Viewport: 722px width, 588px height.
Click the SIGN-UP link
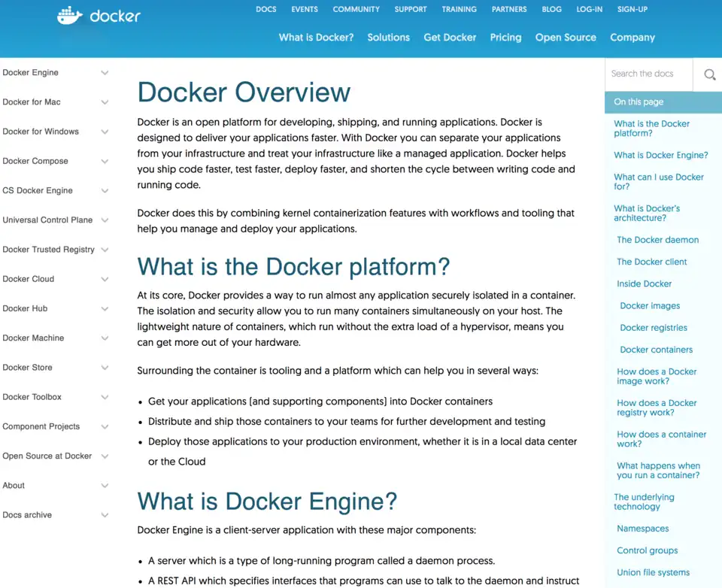[632, 9]
